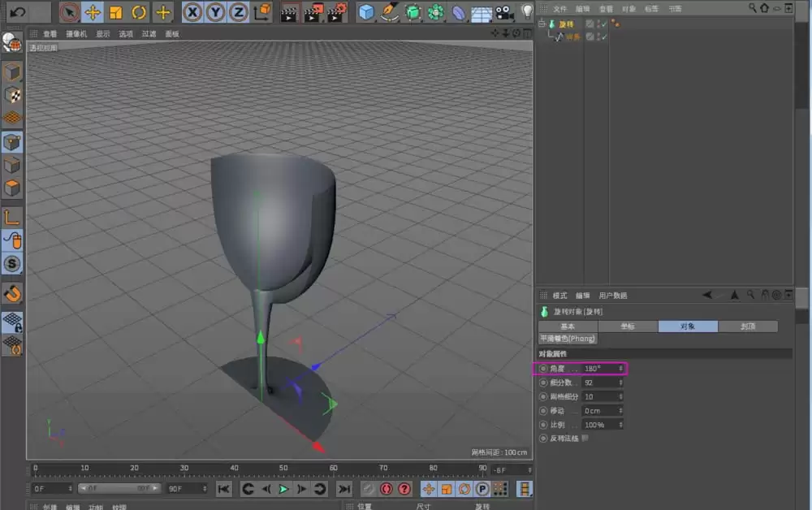Viewport: 812px width, 510px height.
Task: Select the Move tool in the toolbar
Action: pos(92,11)
